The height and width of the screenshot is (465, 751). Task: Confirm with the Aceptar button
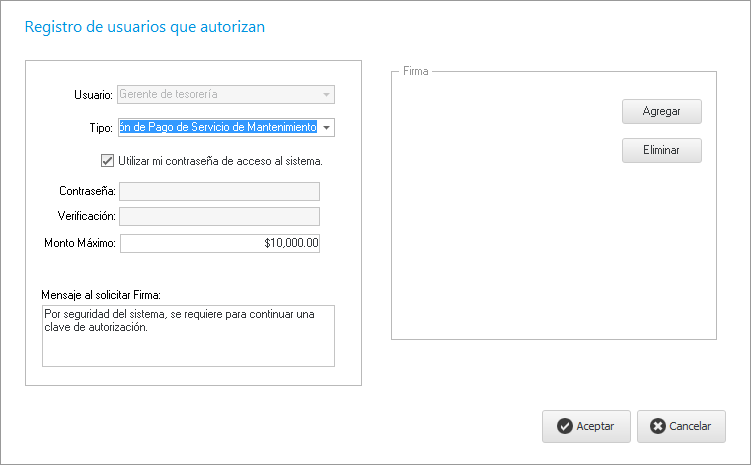coord(586,426)
